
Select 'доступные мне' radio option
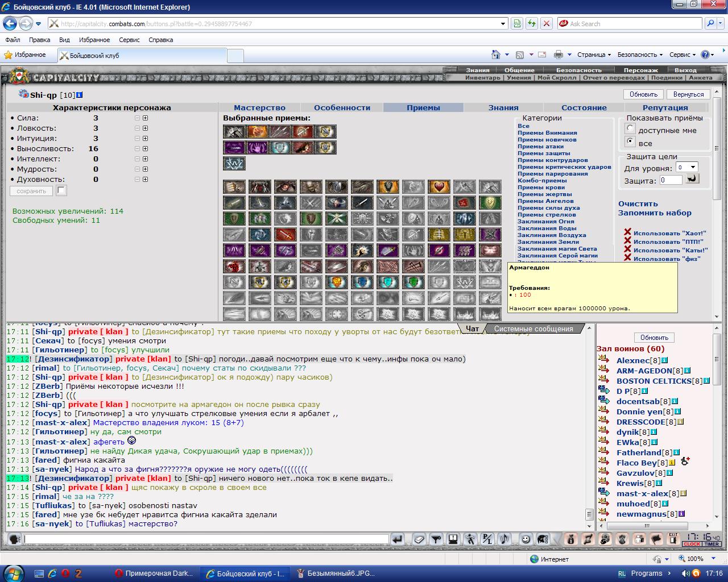point(630,129)
